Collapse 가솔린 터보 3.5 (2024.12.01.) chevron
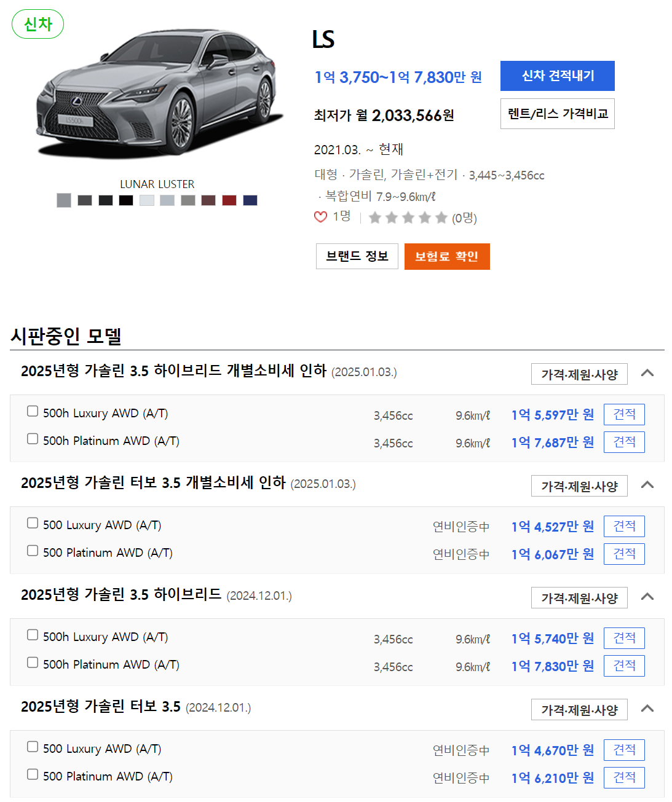 point(647,709)
